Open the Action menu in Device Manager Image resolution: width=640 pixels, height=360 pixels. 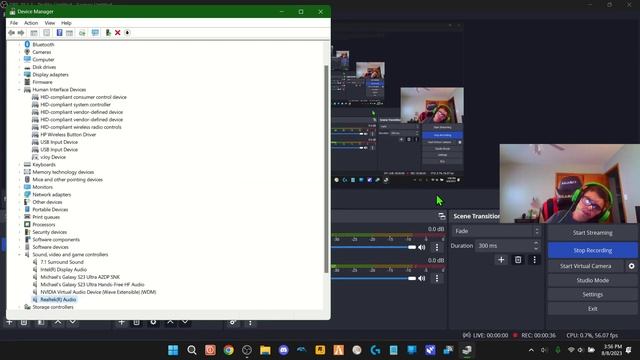[31, 23]
